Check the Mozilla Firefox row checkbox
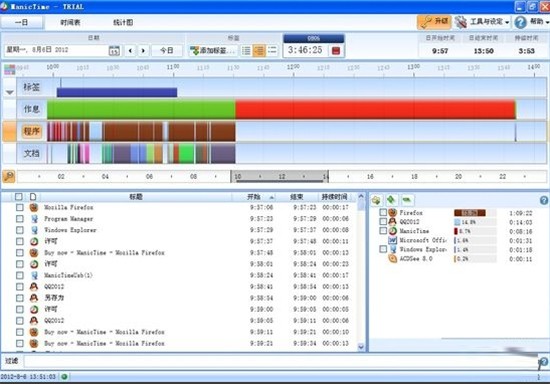The width and height of the screenshot is (550, 384). click(20, 208)
